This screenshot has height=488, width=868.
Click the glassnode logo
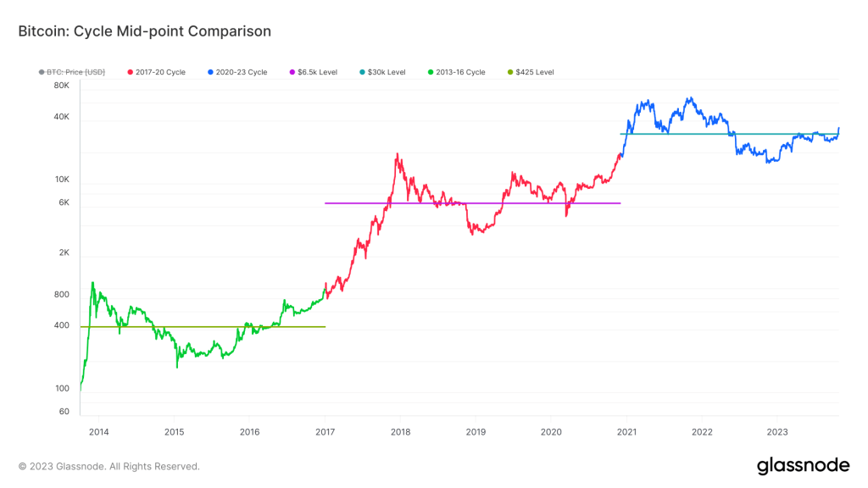point(803,465)
